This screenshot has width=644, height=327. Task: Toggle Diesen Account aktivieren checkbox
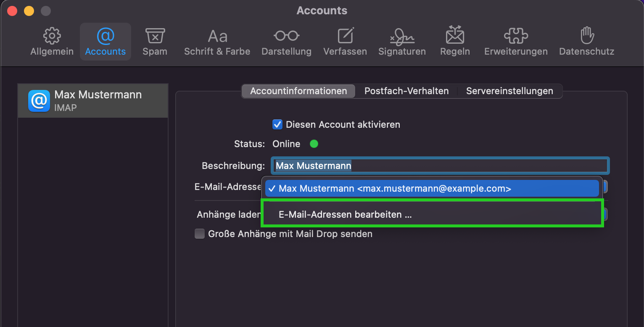[x=277, y=124]
